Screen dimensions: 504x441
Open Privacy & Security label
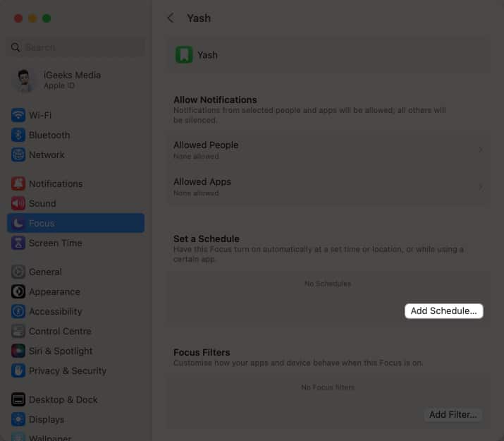pyautogui.click(x=68, y=370)
